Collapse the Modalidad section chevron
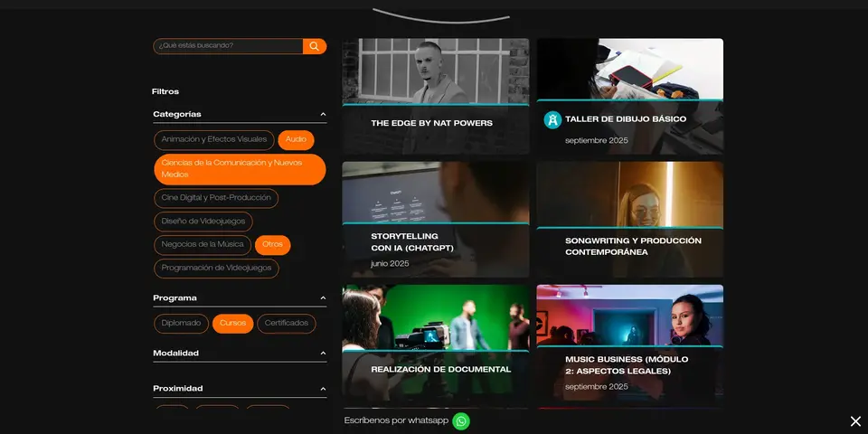The width and height of the screenshot is (868, 434). click(323, 354)
